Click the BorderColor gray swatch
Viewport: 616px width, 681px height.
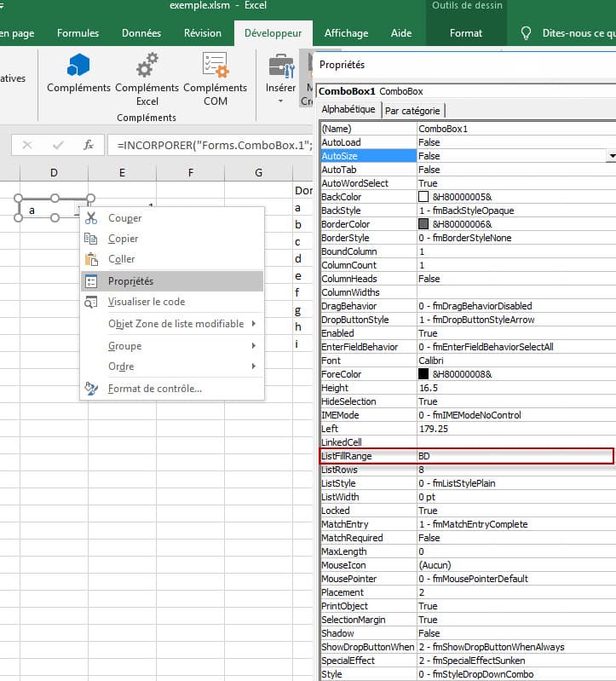pos(423,224)
